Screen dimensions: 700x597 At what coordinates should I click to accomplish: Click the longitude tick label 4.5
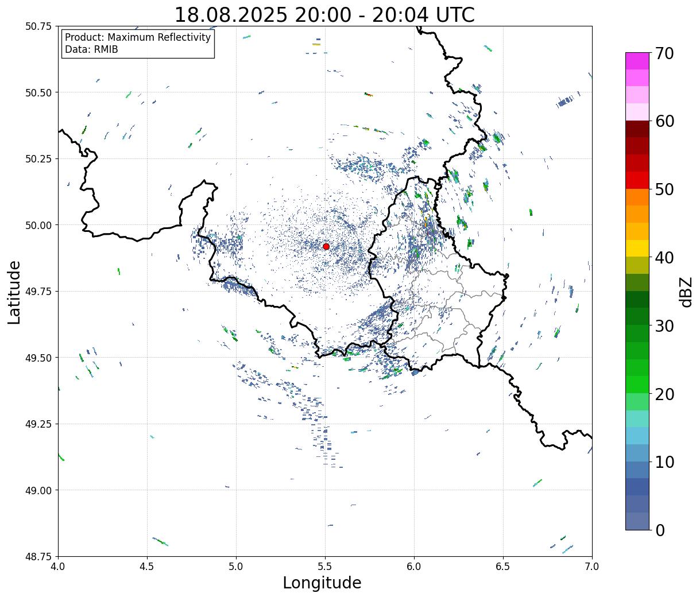(x=147, y=567)
